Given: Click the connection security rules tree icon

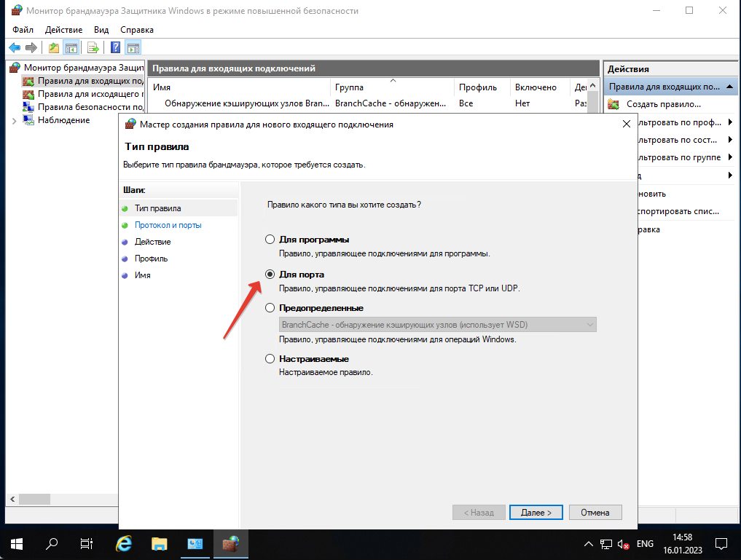Looking at the screenshot, I should (28, 107).
